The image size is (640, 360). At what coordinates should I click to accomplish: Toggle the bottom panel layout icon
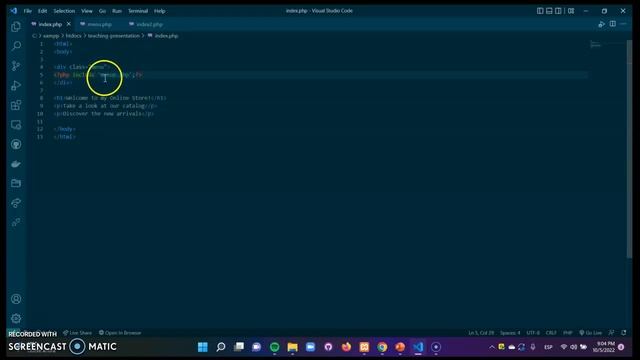pos(549,11)
